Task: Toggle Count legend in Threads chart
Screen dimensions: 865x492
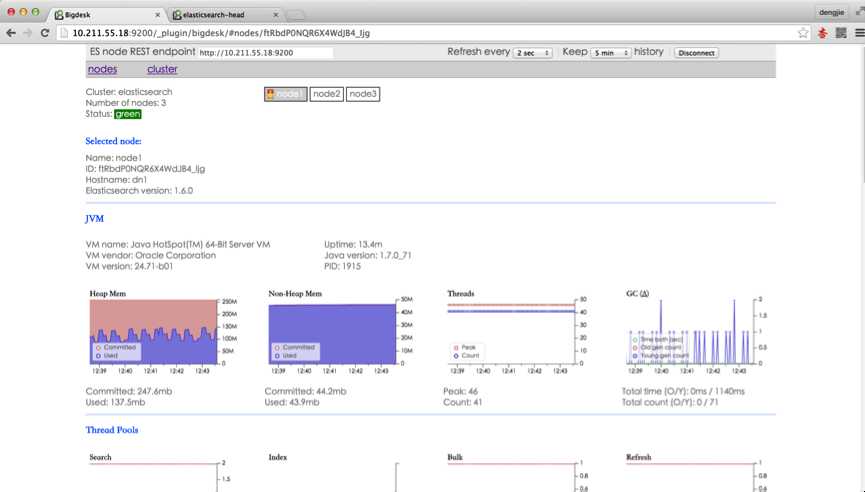Action: (466, 356)
